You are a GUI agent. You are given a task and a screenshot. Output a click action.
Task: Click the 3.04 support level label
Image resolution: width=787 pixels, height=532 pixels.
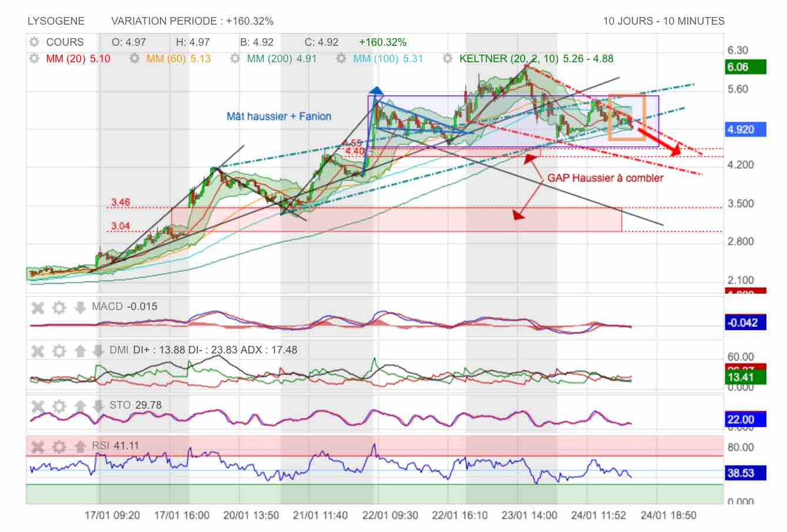(120, 226)
